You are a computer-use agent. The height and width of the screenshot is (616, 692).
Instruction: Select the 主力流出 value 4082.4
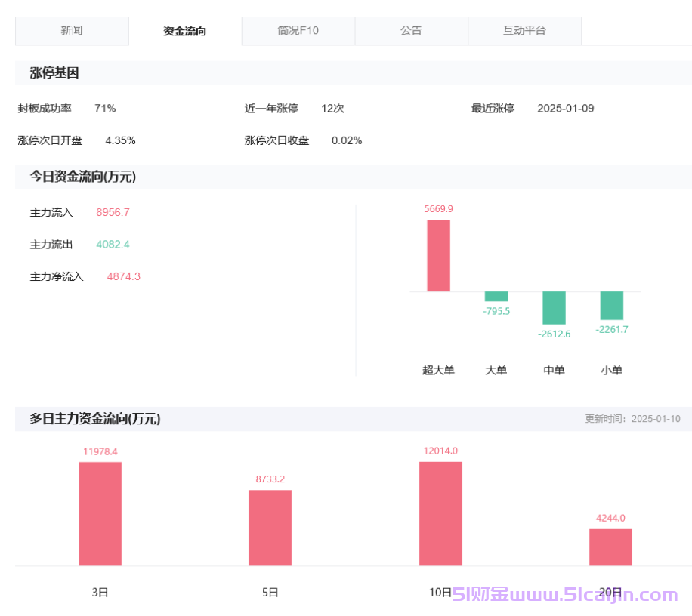[113, 245]
